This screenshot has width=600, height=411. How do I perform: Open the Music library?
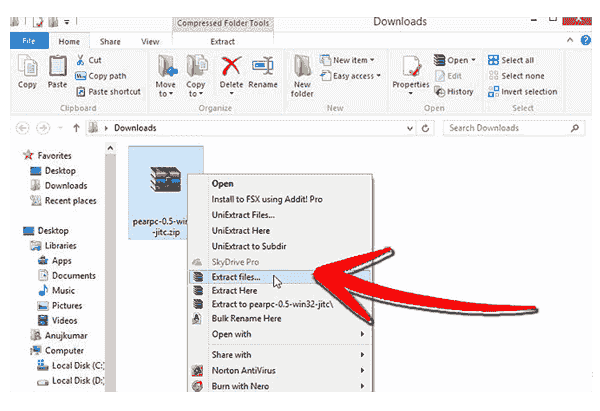[x=56, y=290]
